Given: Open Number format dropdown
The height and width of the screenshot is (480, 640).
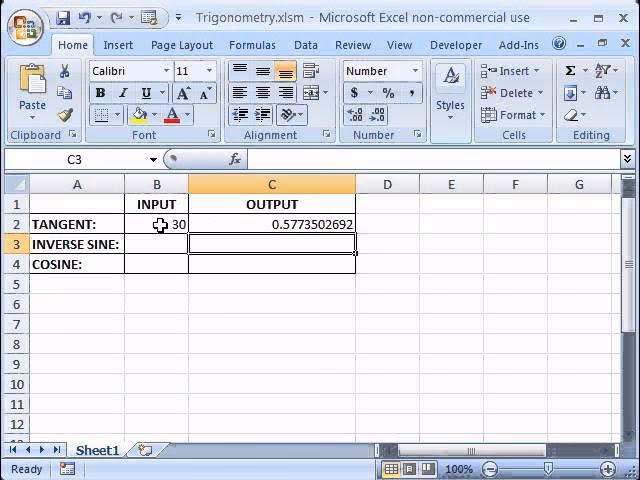Looking at the screenshot, I should point(415,71).
